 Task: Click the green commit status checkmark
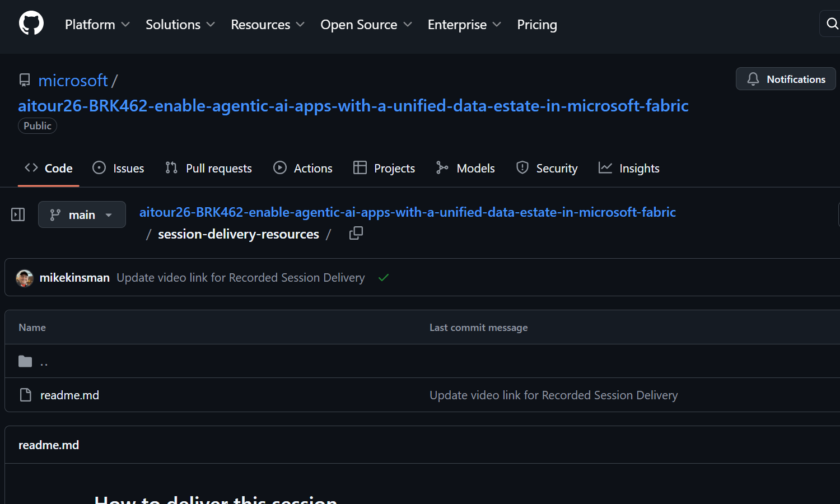384,278
